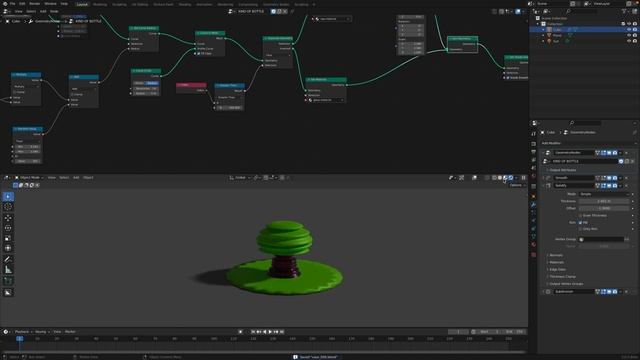Click the Blender logo menu icon
Viewport: 640px width, 360px height.
pyautogui.click(x=4, y=4)
